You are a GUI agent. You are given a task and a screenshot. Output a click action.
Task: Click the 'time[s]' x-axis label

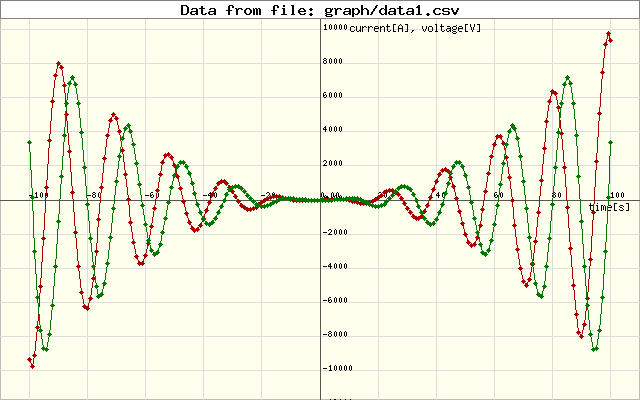(608, 206)
